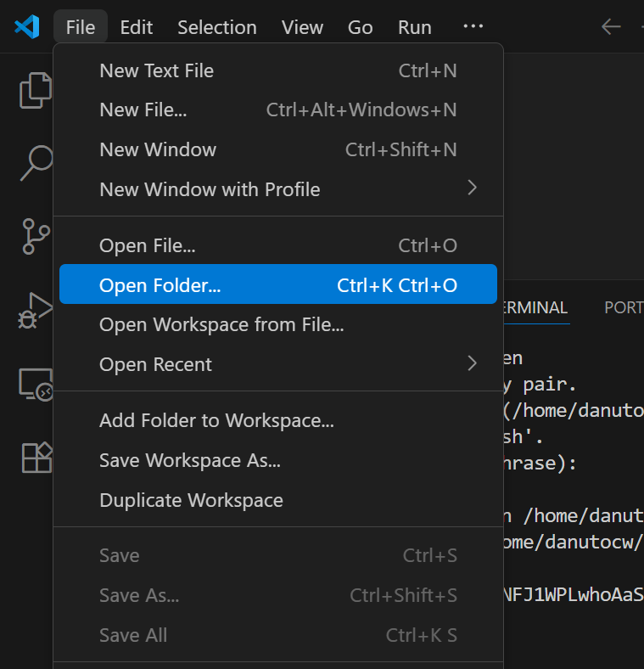Open the Remote Explorer icon
Screen dimensions: 644x669
click(x=36, y=385)
